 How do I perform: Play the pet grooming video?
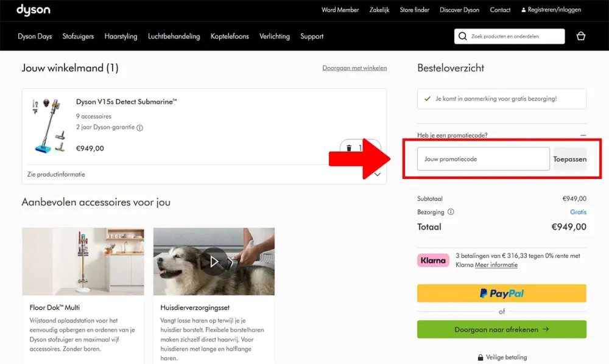coord(214,261)
